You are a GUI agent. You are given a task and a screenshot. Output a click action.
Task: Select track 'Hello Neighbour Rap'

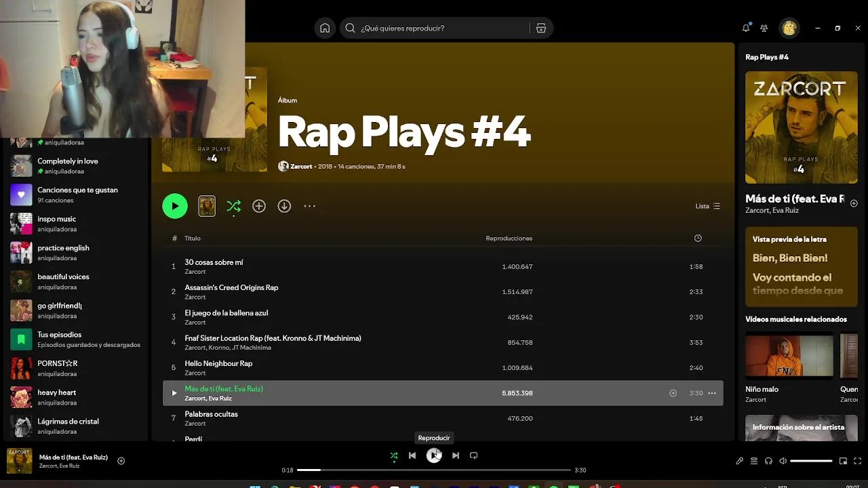click(443, 367)
